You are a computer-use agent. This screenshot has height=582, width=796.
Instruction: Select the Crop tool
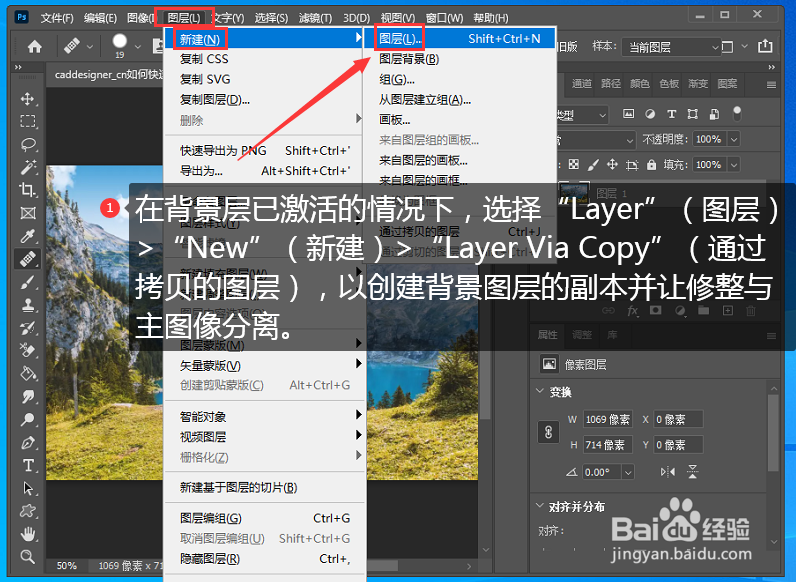[27, 190]
